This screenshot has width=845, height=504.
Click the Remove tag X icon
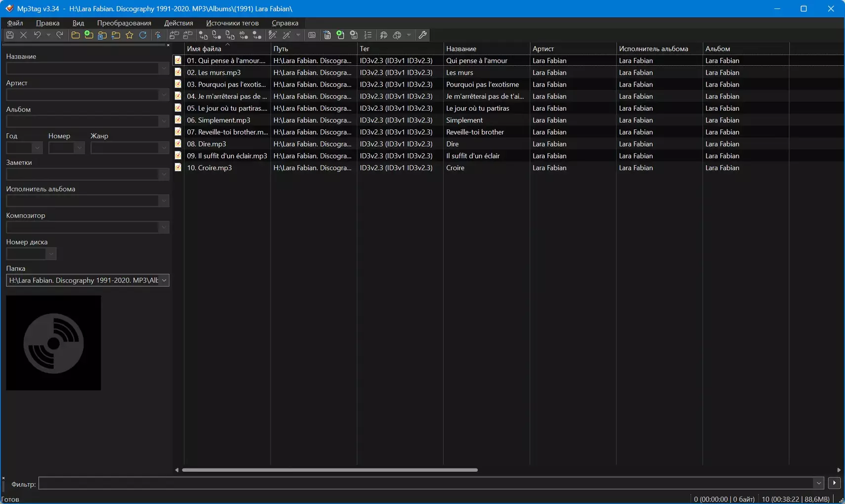[23, 35]
